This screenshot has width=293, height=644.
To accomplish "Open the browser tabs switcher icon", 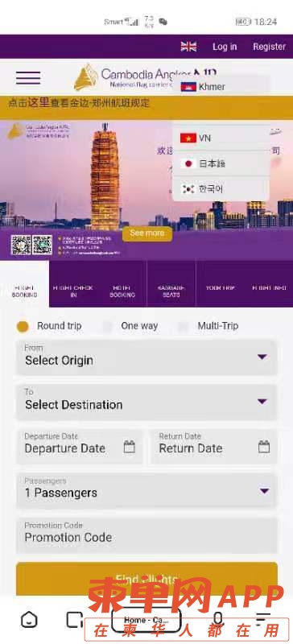I will [x=74, y=619].
